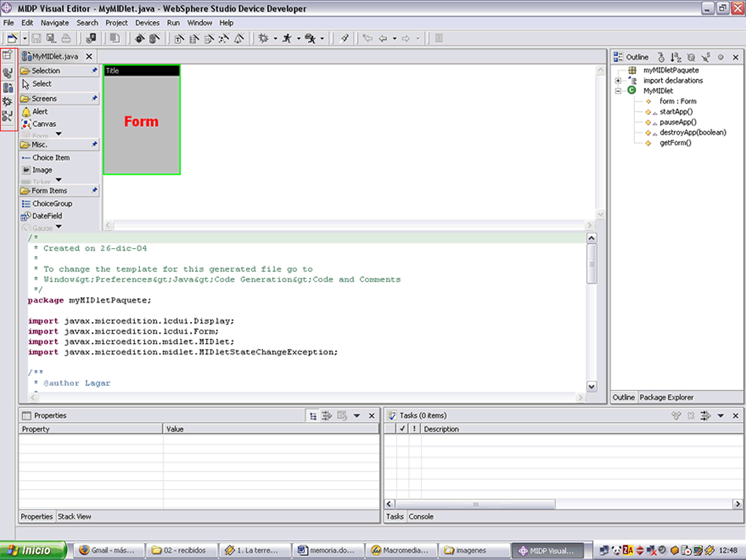
Task: Click the Open Perspective icon in sidebar
Action: (7, 56)
